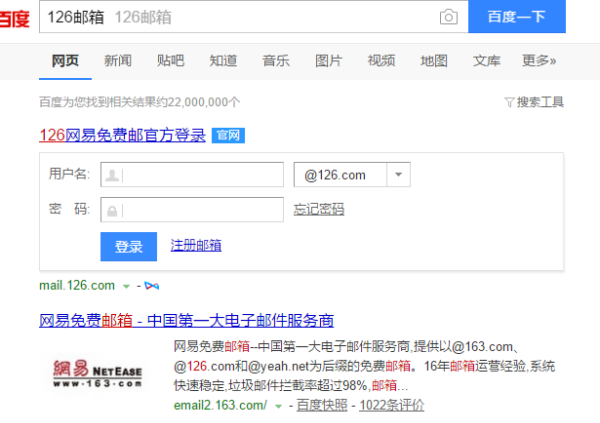The height and width of the screenshot is (423, 600).
Task: Open 网易免费邮箱 - 中国第一大电子邮件服务商 result
Action: coord(186,320)
